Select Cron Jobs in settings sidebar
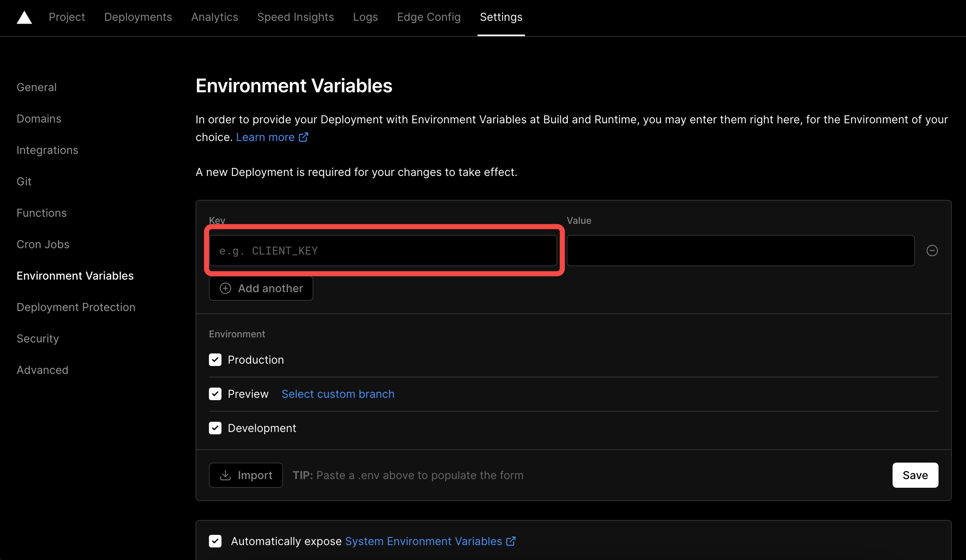Viewport: 966px width, 560px height. (43, 244)
